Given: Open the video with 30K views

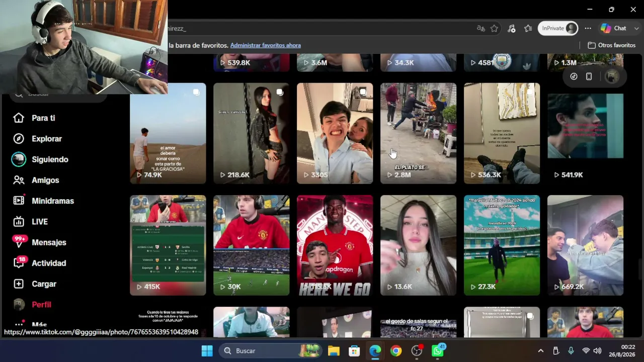Looking at the screenshot, I should click(x=252, y=245).
